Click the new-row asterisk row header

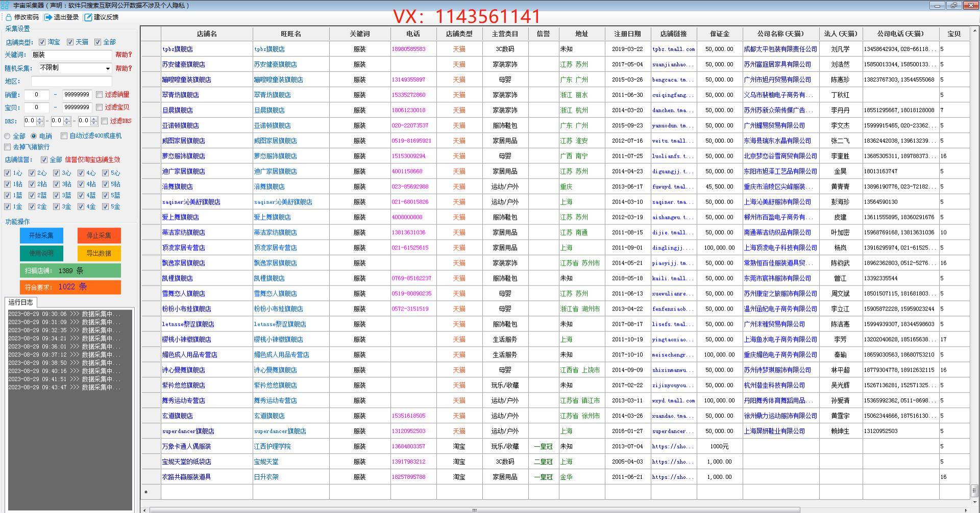click(x=151, y=492)
